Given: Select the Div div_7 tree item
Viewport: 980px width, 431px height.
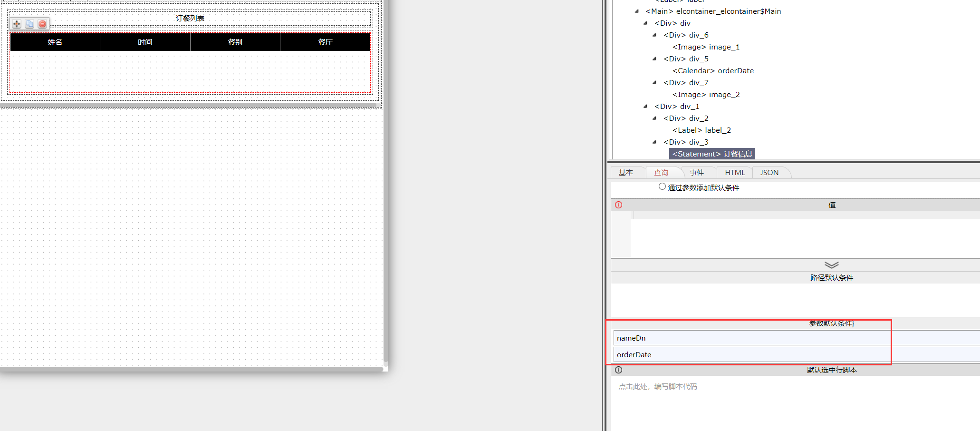Looking at the screenshot, I should coord(686,82).
